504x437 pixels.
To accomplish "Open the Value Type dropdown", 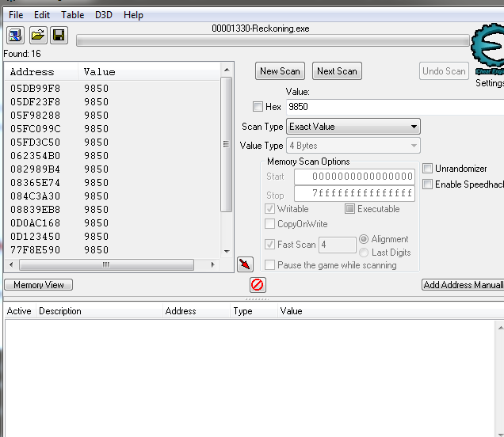I will tap(353, 146).
